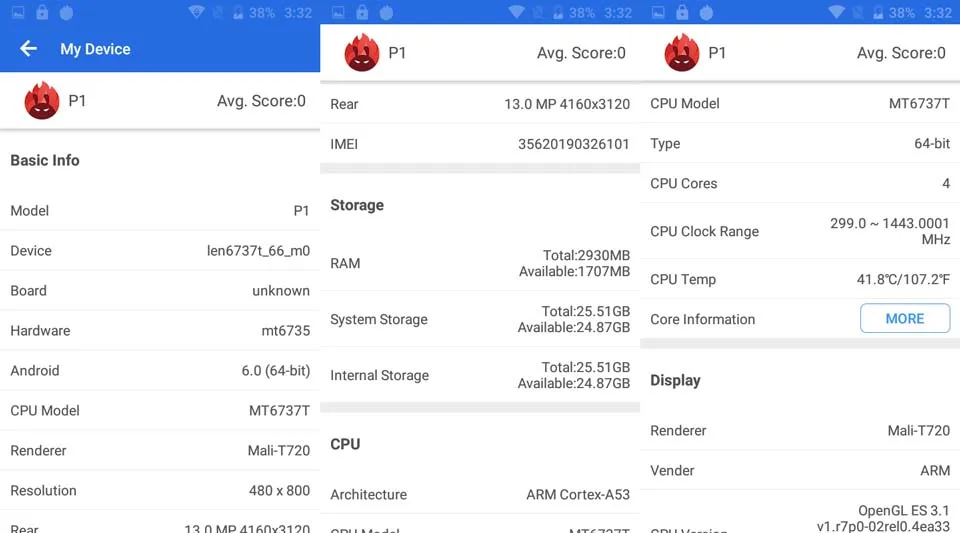Tap the Wi-Fi icon in middle status bar
The width and height of the screenshot is (960, 533).
click(x=517, y=12)
